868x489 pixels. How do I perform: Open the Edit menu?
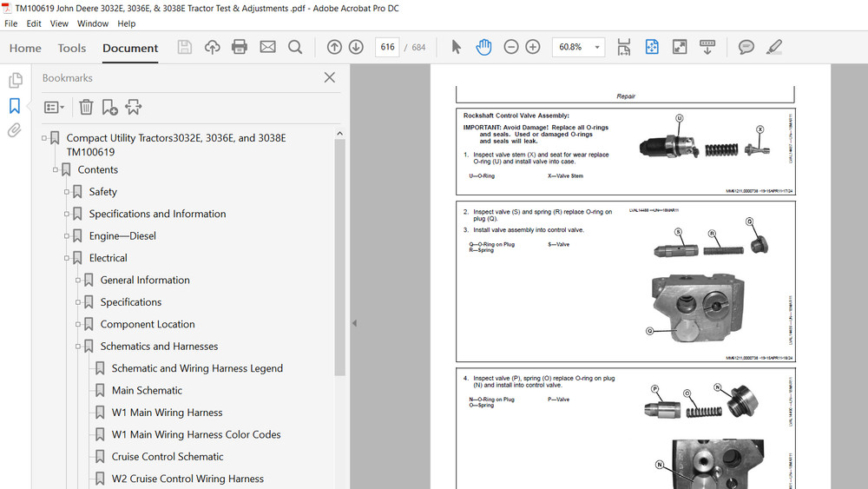pyautogui.click(x=34, y=23)
